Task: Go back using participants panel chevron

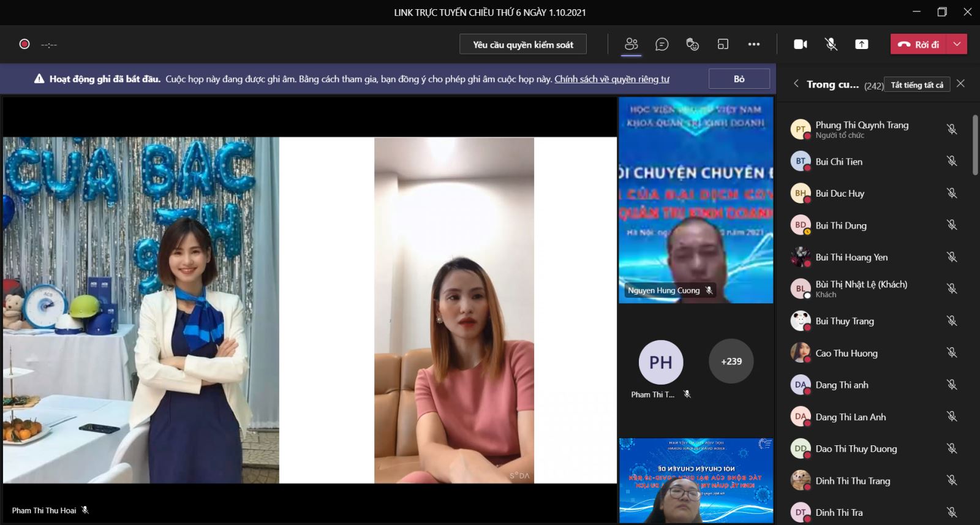Action: 796,84
